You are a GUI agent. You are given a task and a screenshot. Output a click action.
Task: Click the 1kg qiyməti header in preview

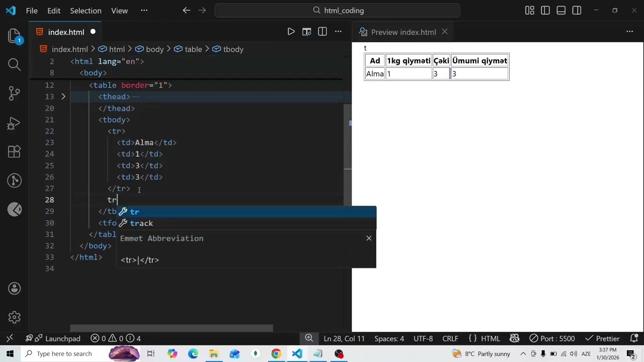[x=409, y=60]
